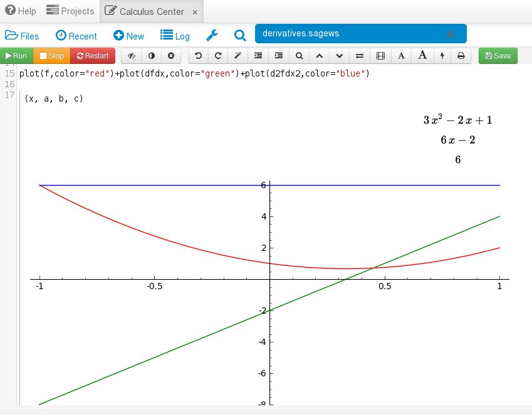Open the Log menu item
The height and width of the screenshot is (414, 532).
pos(175,36)
